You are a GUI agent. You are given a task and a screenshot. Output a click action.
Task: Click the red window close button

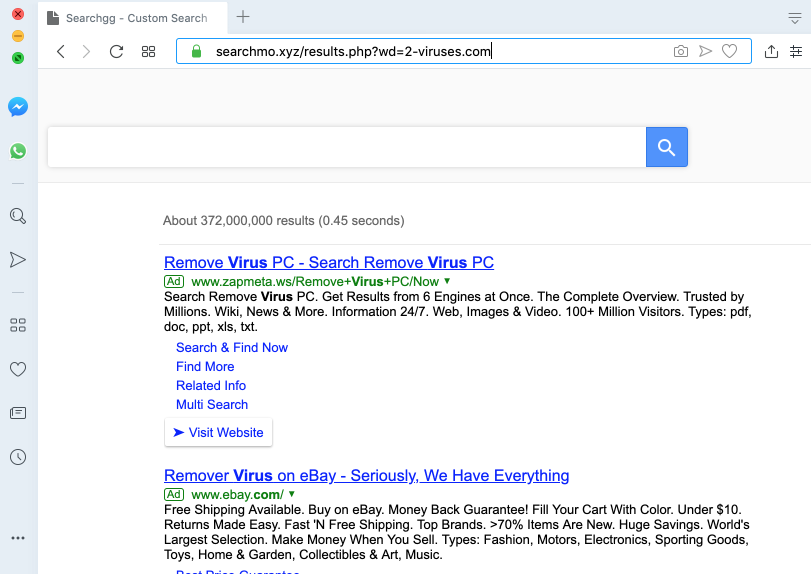coord(18,14)
